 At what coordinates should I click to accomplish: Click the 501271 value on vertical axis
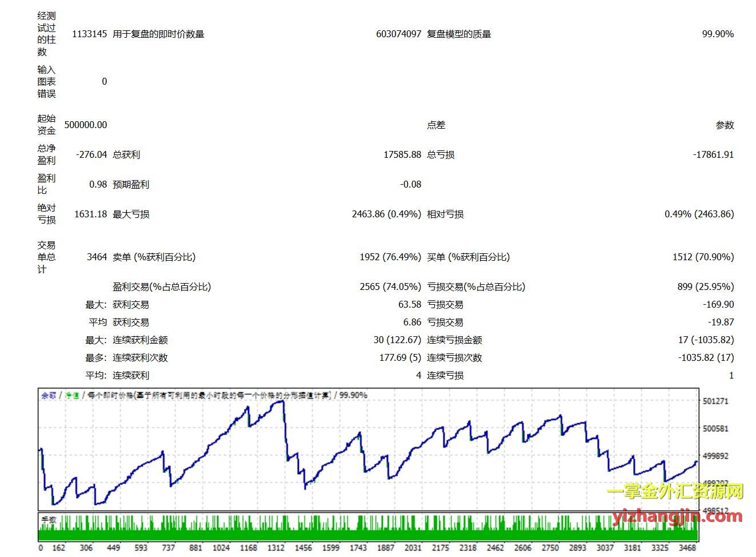(x=715, y=401)
